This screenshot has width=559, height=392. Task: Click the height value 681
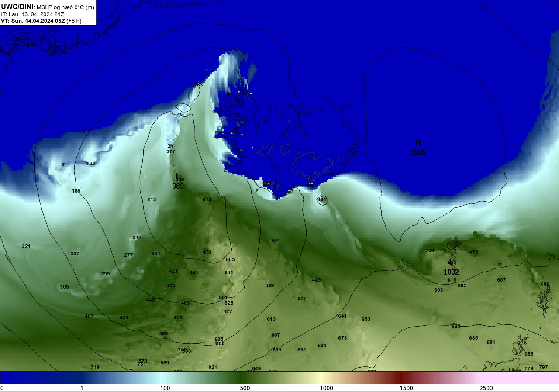click(491, 342)
